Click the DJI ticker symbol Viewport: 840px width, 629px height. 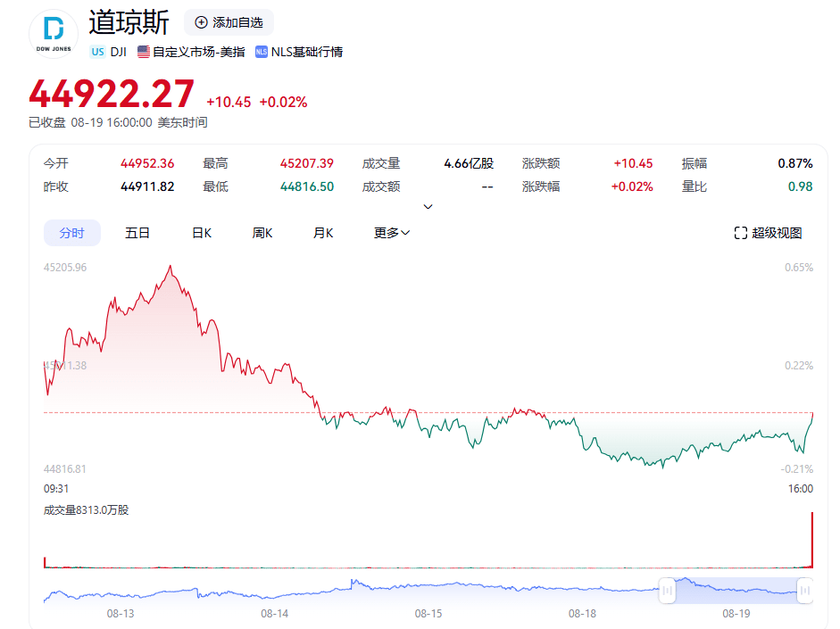click(x=119, y=52)
